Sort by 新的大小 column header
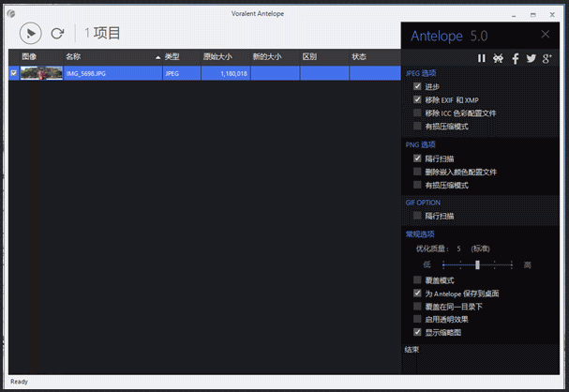Image resolution: width=569 pixels, height=392 pixels. pyautogui.click(x=275, y=56)
